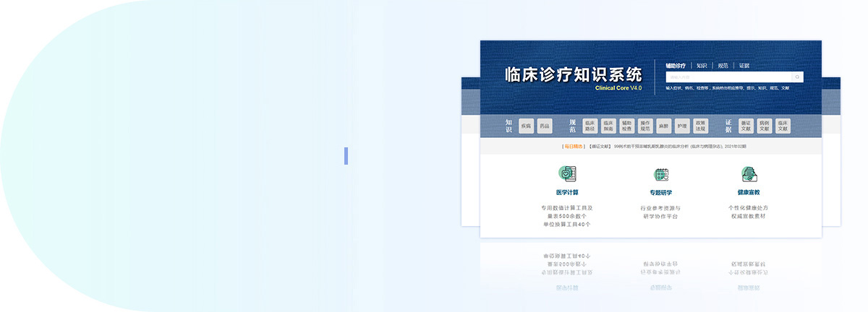
Task: Open the 政策法规 button
Action: coord(700,126)
